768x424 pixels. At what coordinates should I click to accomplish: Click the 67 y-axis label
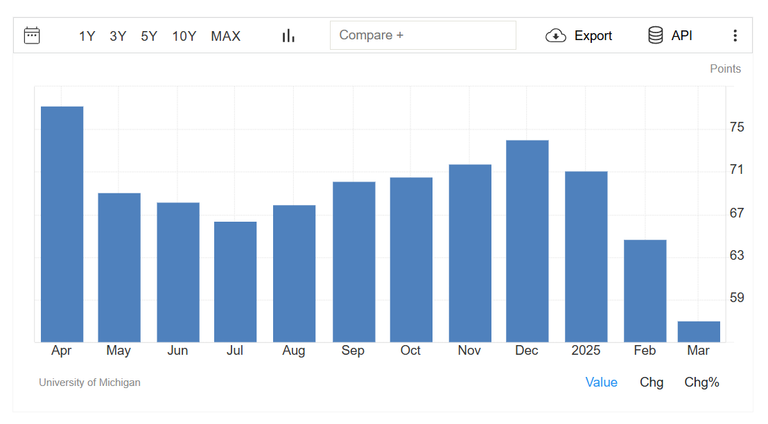point(737,213)
